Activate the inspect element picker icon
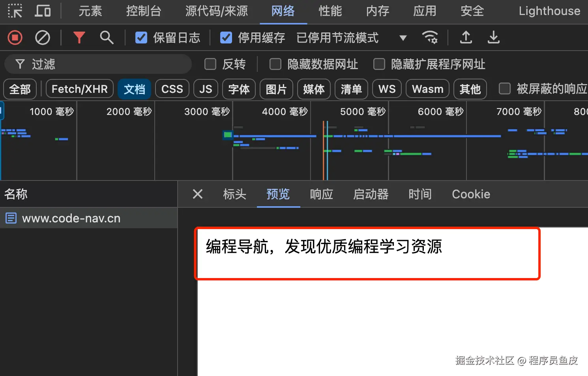The image size is (588, 376). point(15,11)
